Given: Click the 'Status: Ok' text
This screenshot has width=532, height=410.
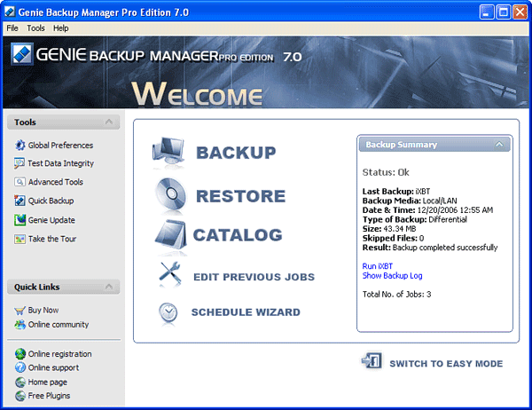Looking at the screenshot, I should [386, 172].
